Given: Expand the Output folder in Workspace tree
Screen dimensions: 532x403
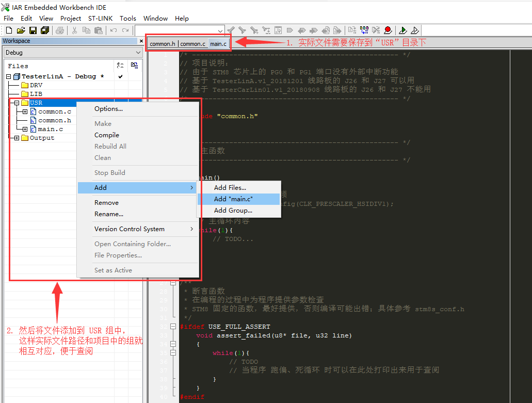Looking at the screenshot, I should (16, 138).
